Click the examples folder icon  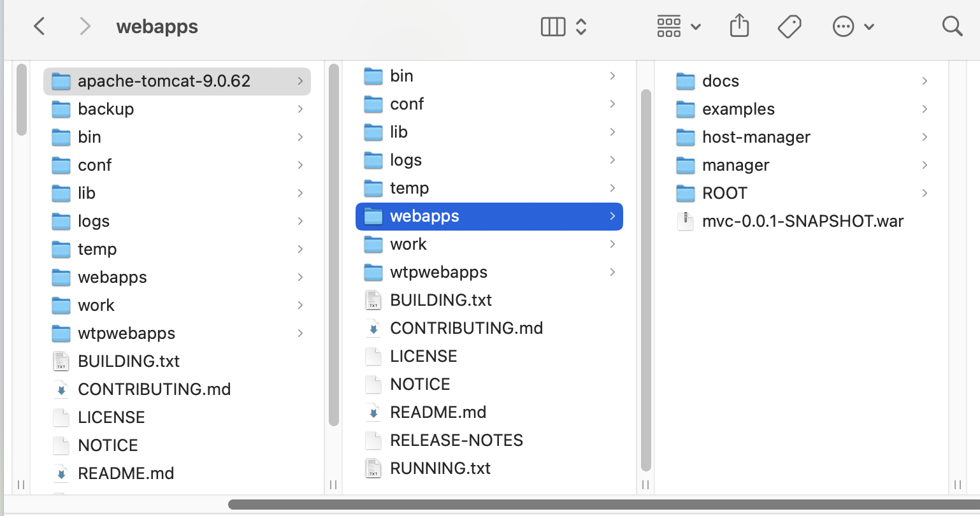coord(686,109)
